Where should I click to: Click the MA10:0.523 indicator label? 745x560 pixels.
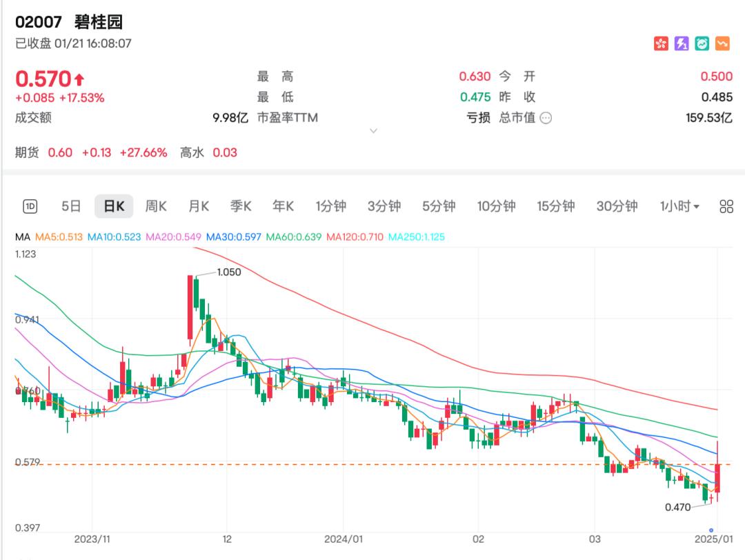tap(114, 237)
